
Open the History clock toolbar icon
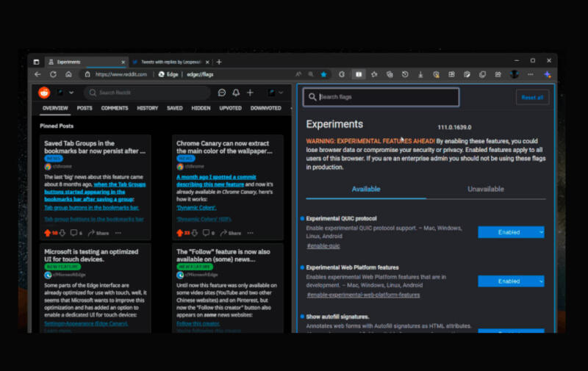coord(405,74)
